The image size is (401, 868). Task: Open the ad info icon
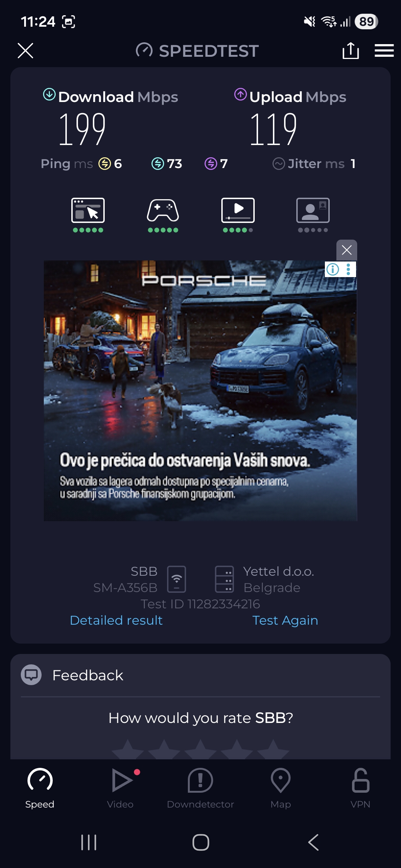tap(333, 269)
